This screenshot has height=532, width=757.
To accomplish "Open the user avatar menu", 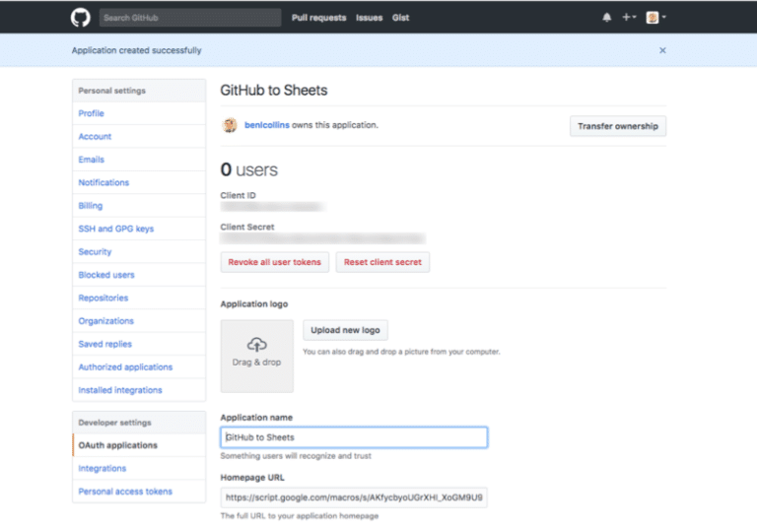I will [x=655, y=18].
